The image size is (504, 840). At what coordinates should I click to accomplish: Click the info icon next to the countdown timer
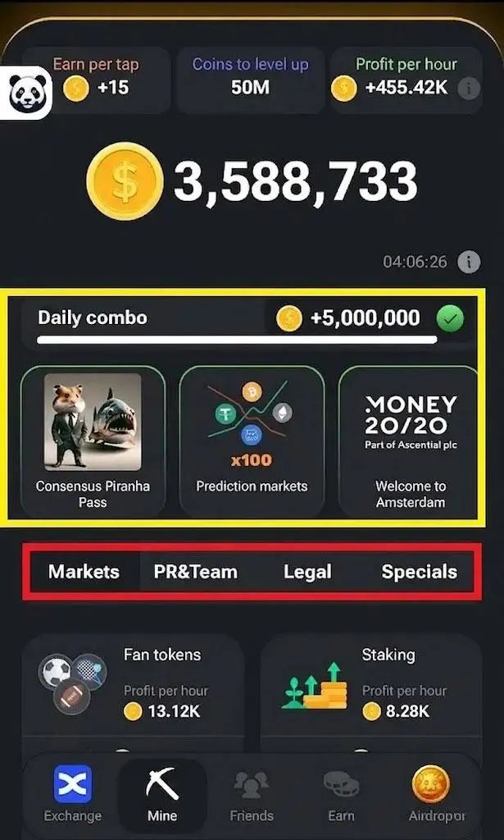coord(469,262)
